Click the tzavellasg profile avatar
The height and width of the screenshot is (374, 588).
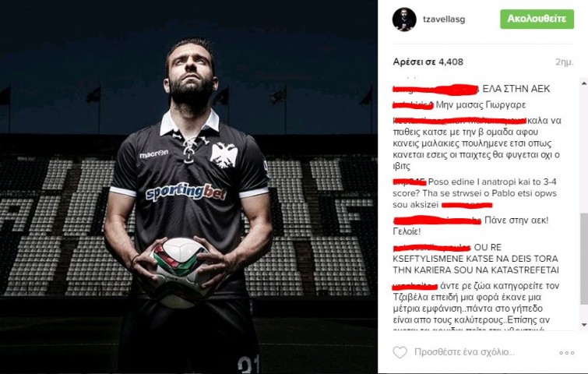[404, 19]
